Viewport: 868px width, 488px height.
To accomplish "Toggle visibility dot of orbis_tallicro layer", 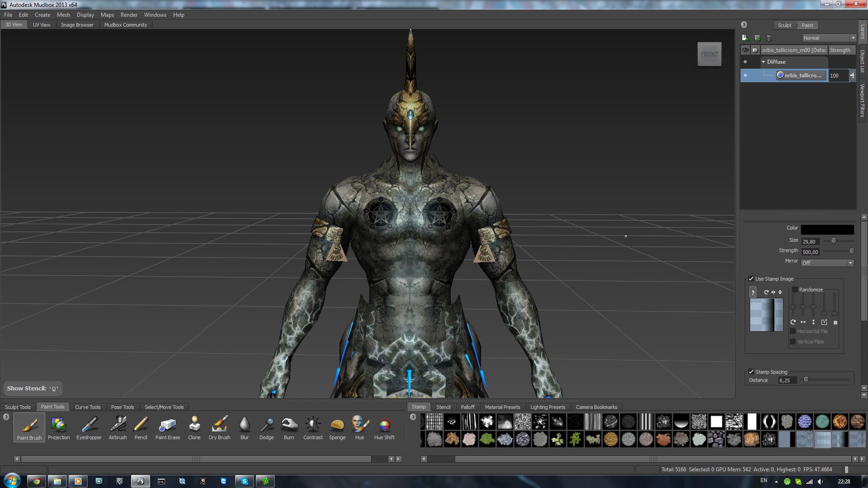I will tap(745, 75).
